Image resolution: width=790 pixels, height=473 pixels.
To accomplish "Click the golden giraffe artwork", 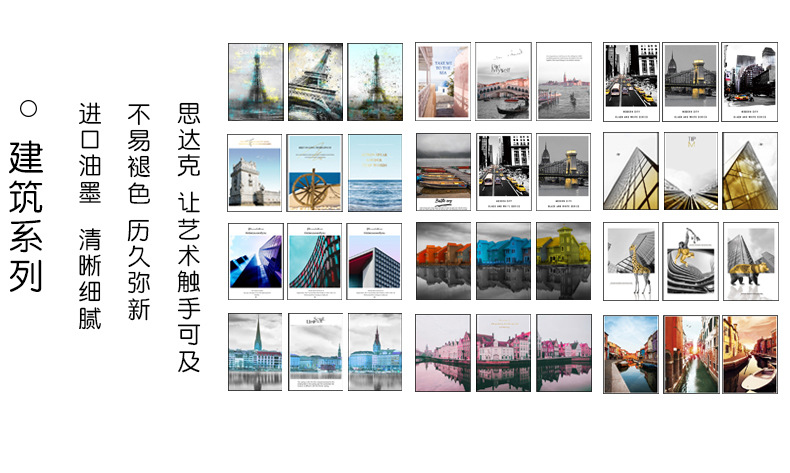I will click(x=630, y=262).
